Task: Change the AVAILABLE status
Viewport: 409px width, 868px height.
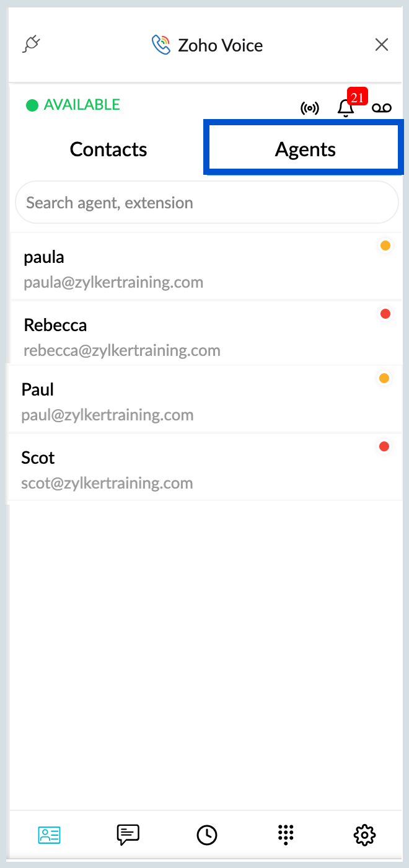Action: pyautogui.click(x=73, y=105)
